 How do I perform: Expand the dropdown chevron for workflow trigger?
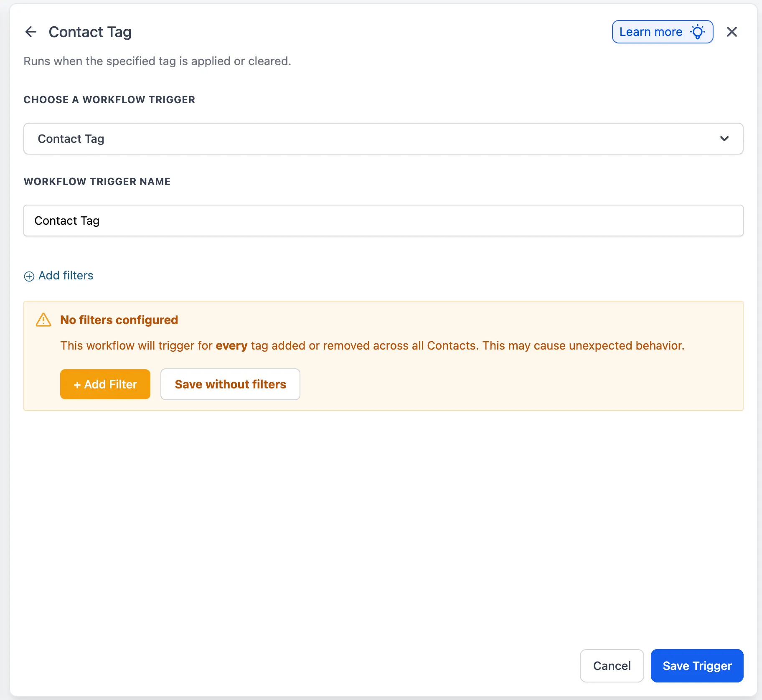pyautogui.click(x=724, y=139)
